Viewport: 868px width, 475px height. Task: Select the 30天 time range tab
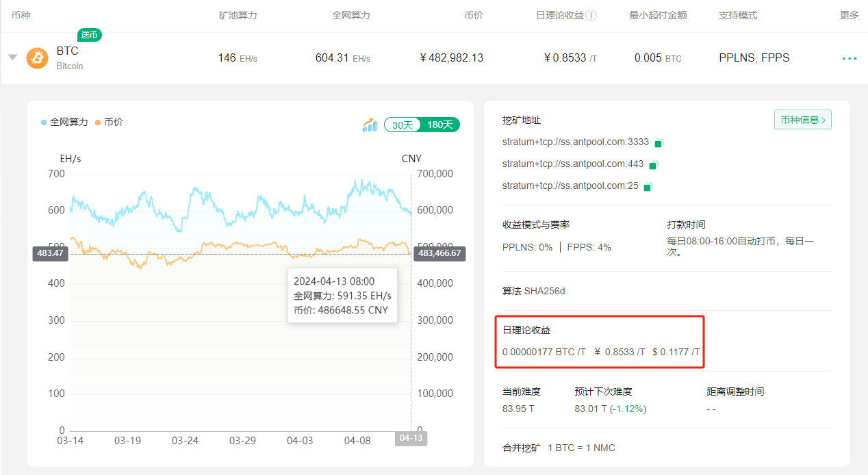coord(402,125)
